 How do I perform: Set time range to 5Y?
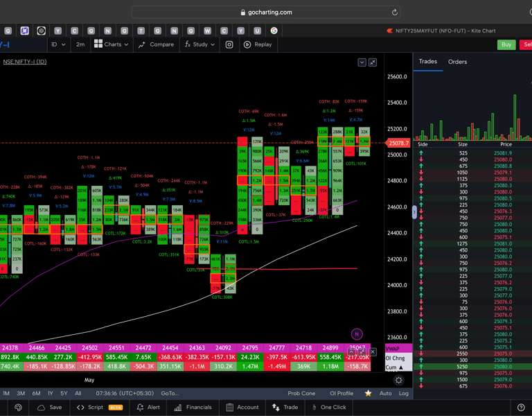point(64,393)
